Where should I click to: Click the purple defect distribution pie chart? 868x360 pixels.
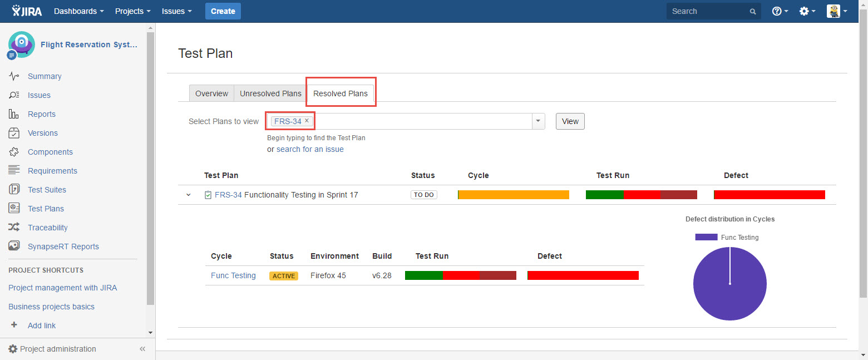point(729,284)
